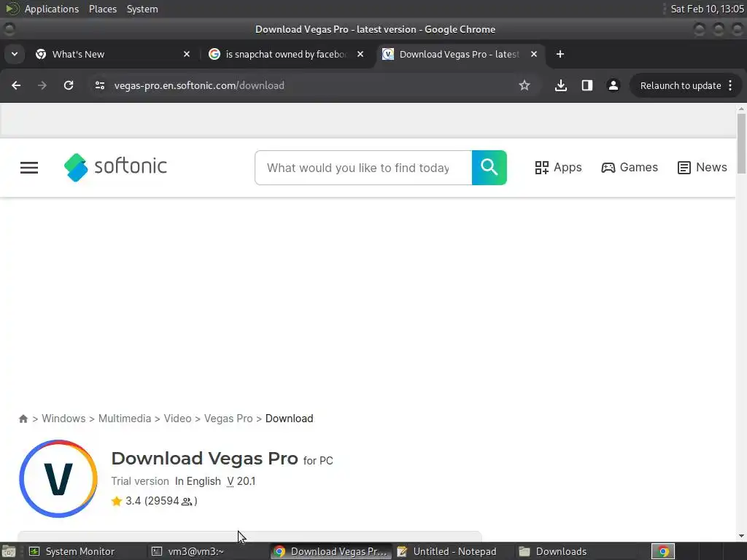
Task: Toggle the Chrome side panel
Action: [587, 86]
